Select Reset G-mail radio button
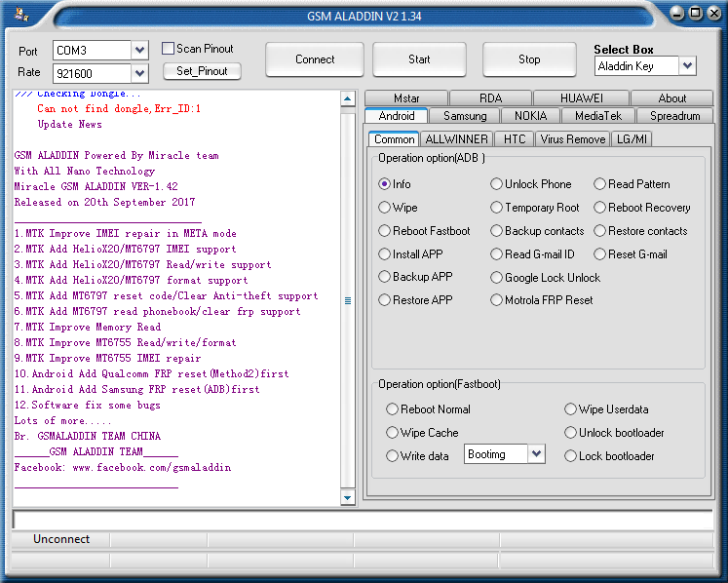Viewport: 728px width, 583px height. pos(600,254)
